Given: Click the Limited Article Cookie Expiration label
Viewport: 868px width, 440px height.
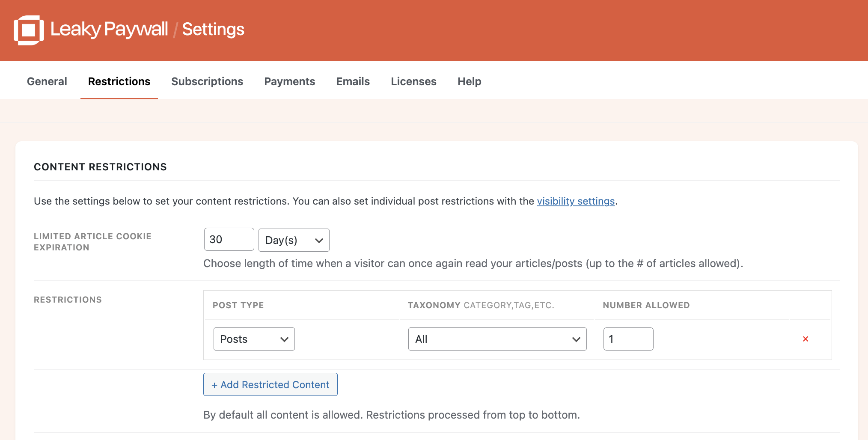Looking at the screenshot, I should click(92, 242).
